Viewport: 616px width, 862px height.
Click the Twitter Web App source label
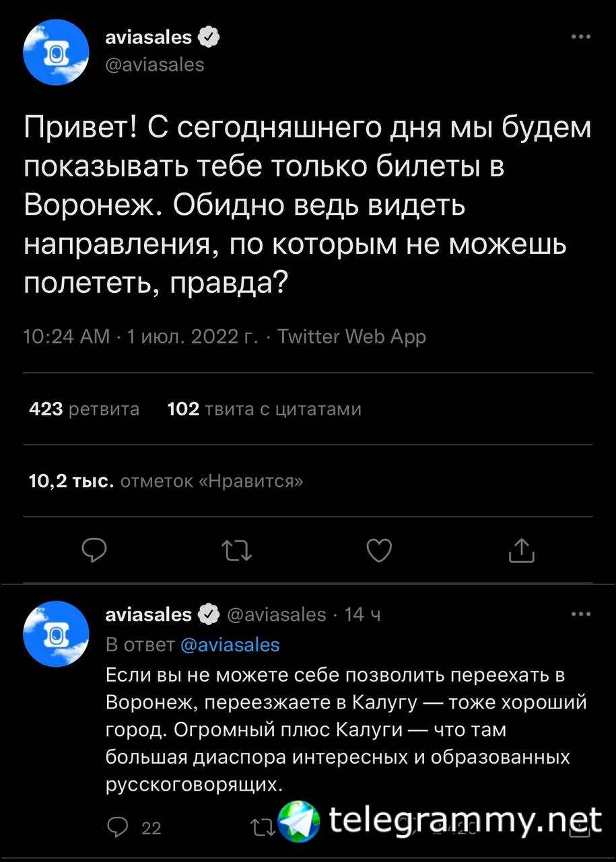pos(351,335)
